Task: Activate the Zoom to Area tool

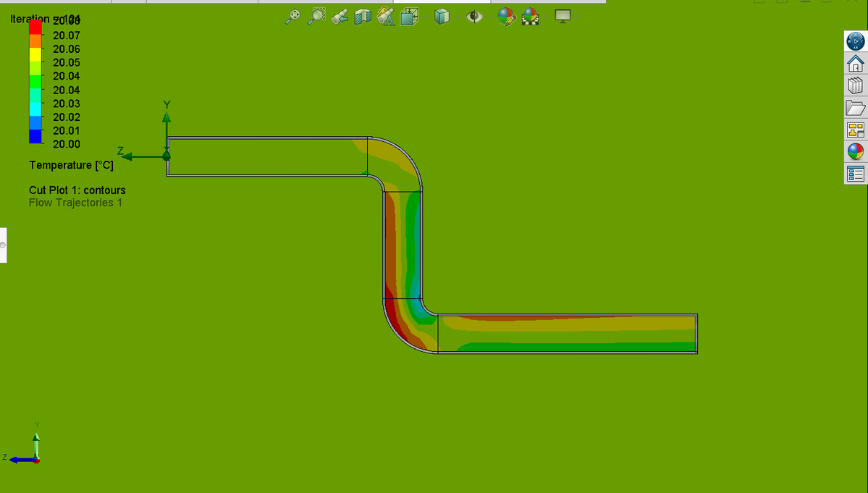Action: (316, 17)
